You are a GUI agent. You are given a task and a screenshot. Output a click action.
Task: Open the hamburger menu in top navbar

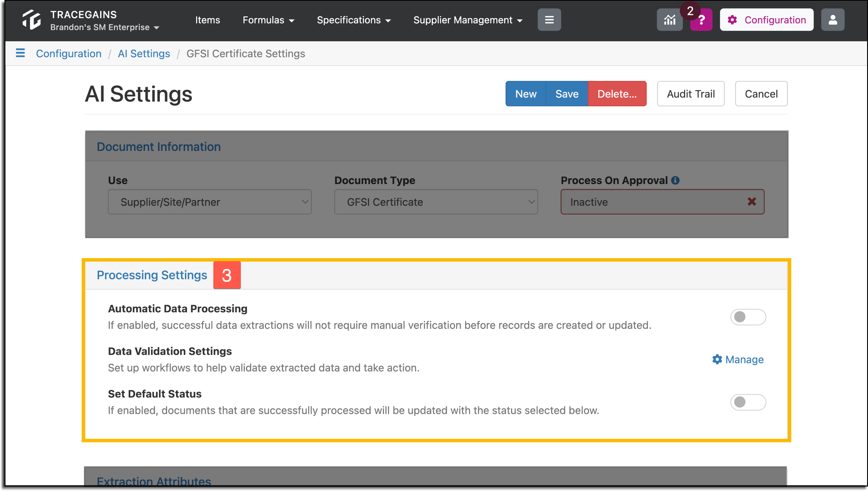click(549, 20)
